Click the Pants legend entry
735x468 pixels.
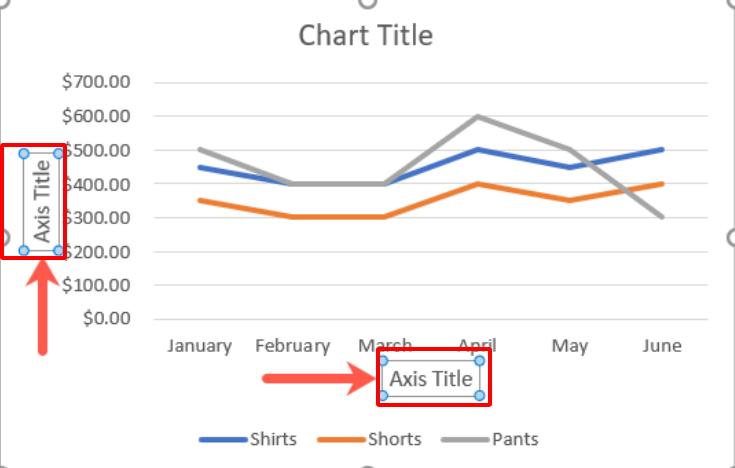(514, 439)
